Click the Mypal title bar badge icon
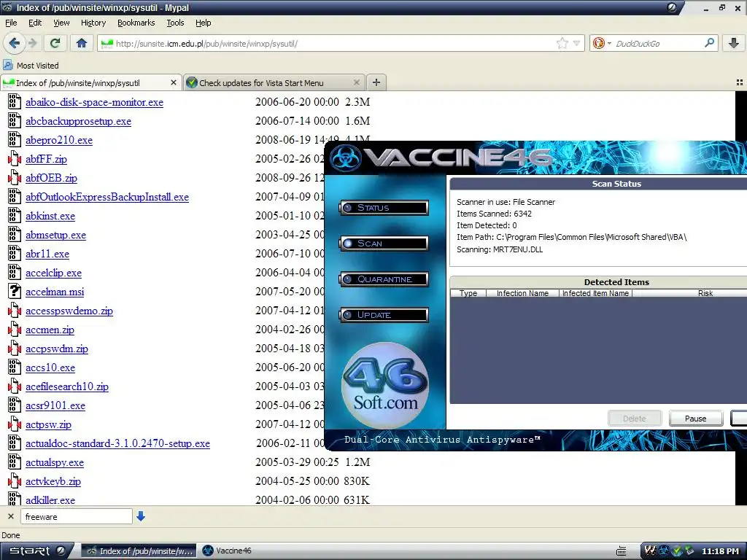747x560 pixels. 672,7
